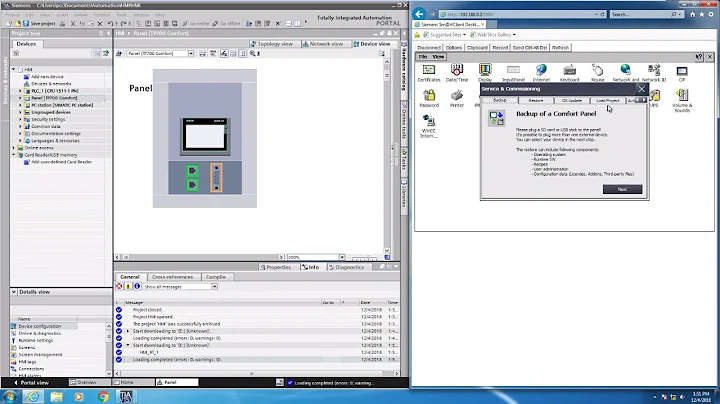Viewport: 720px width, 404px height.
Task: Open Devices & networks in project tree
Action: click(x=51, y=84)
